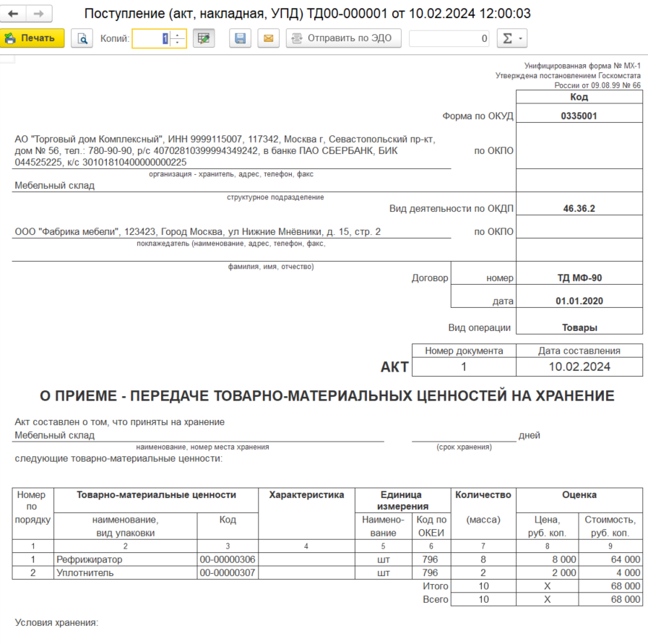Select Рефрижиратор item name cell
The image size is (648, 644).
point(125,559)
